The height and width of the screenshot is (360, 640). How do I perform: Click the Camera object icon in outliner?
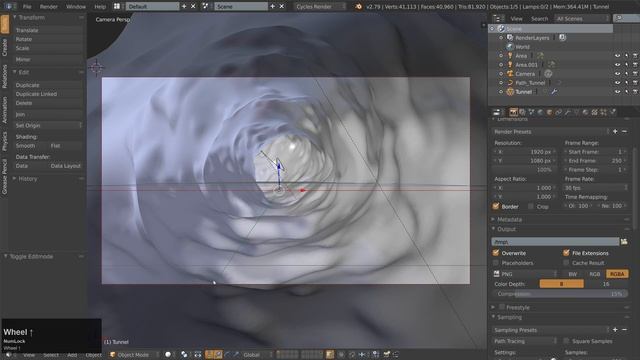510,74
